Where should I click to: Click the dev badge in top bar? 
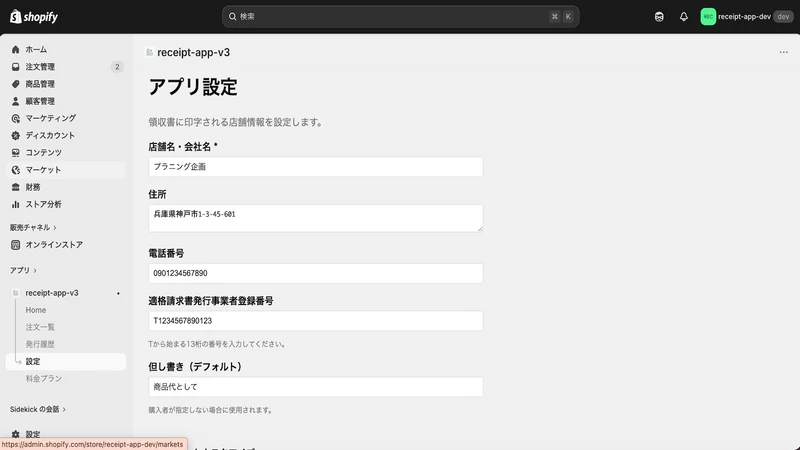click(x=783, y=17)
